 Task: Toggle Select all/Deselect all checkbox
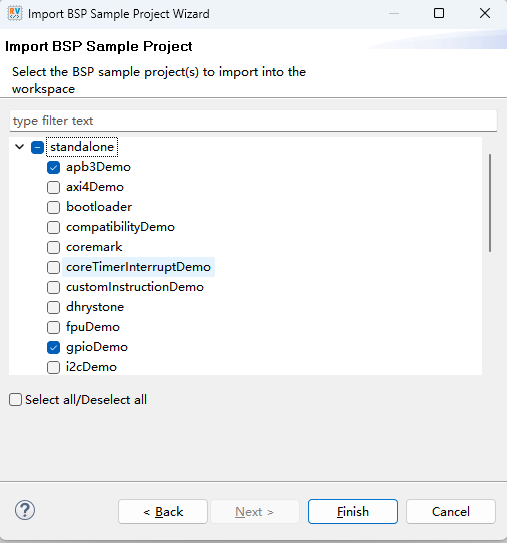(x=15, y=399)
